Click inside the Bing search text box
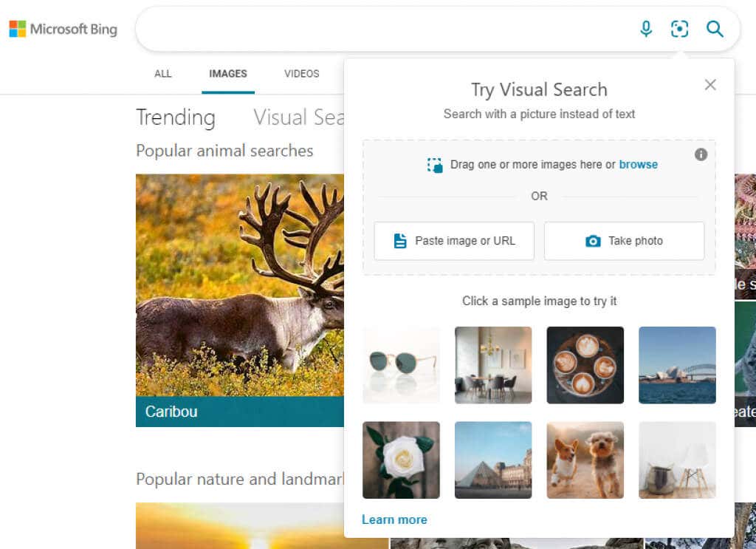 click(384, 30)
